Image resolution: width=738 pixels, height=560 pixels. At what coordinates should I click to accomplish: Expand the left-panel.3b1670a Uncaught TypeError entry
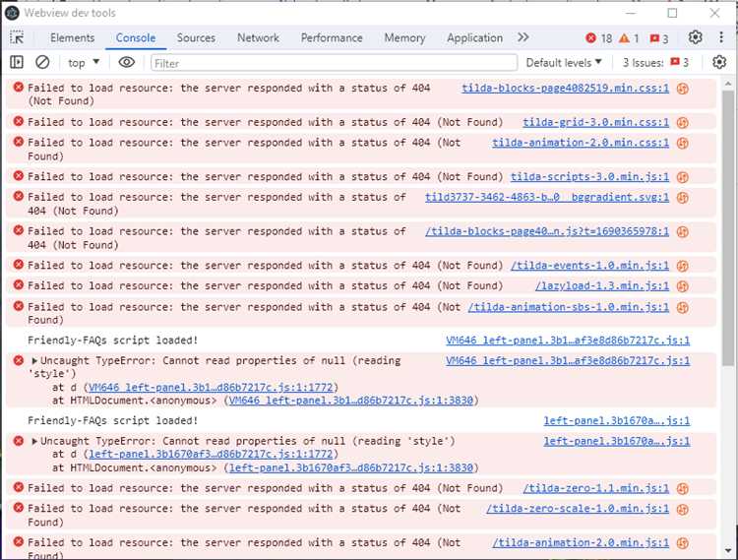34,442
